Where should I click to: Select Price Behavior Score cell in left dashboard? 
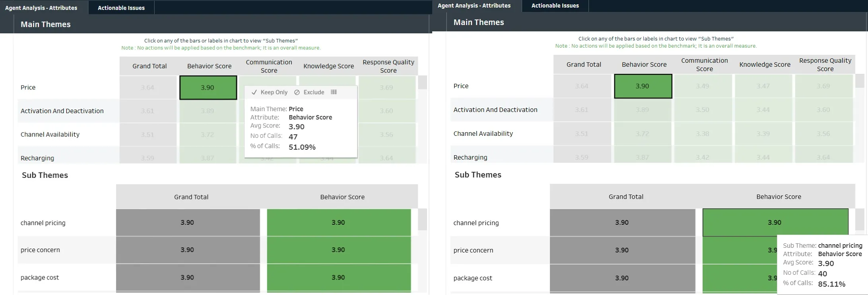coord(208,87)
